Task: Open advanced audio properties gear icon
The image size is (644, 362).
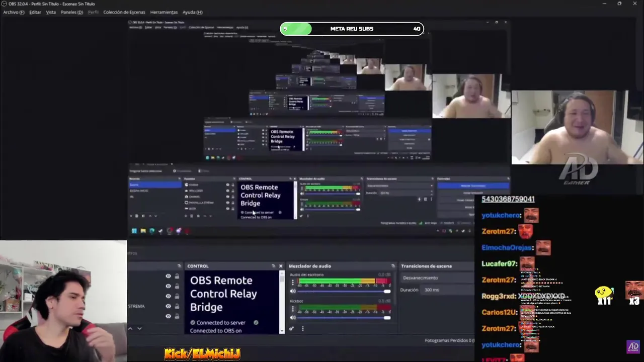Action: point(291,328)
